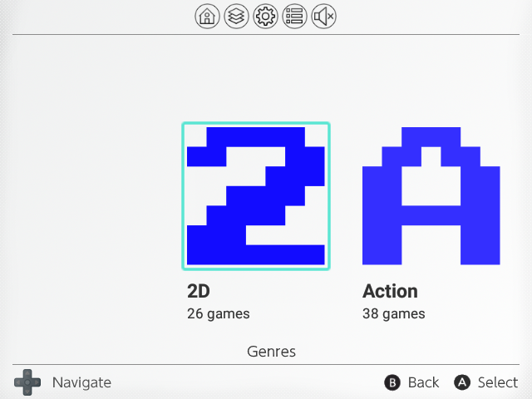
Task: Click the divider line beneath the top icons
Action: pyautogui.click(x=100, y=34)
